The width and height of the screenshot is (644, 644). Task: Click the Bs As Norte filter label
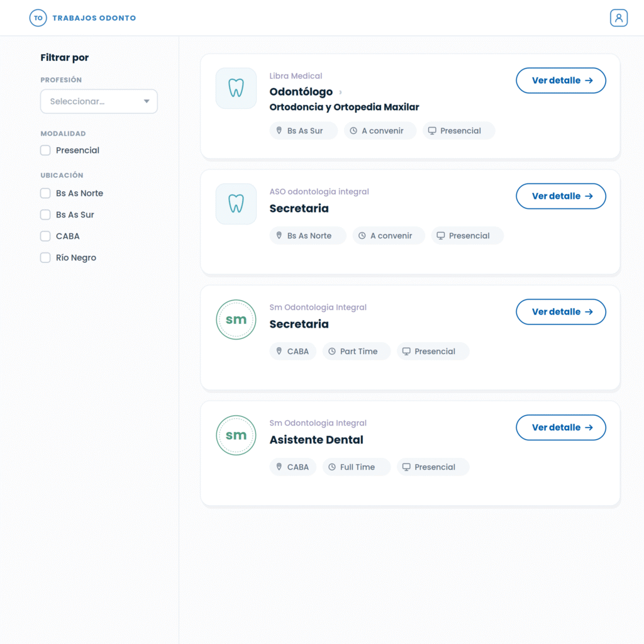tap(80, 194)
